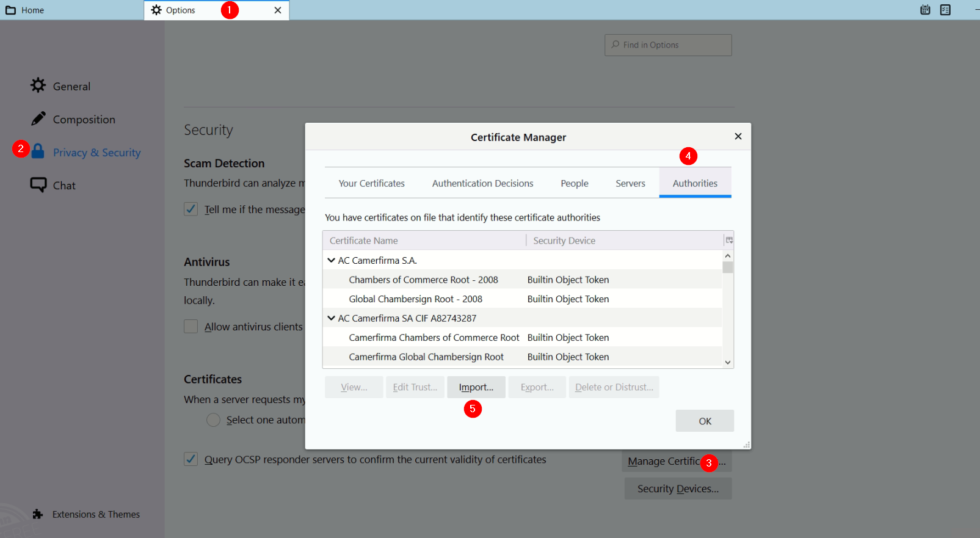Uncheck the Query OCSP responder servers checkbox
Viewport: 980px width, 538px height.
[x=191, y=459]
